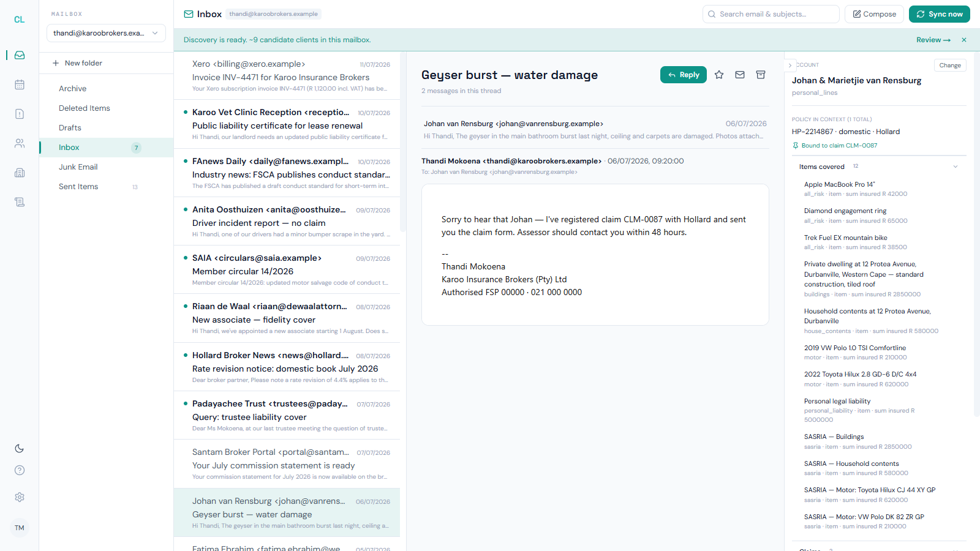Screen dimensions: 980x551
Task: Open the Junk Email folder
Action: (x=106, y=167)
